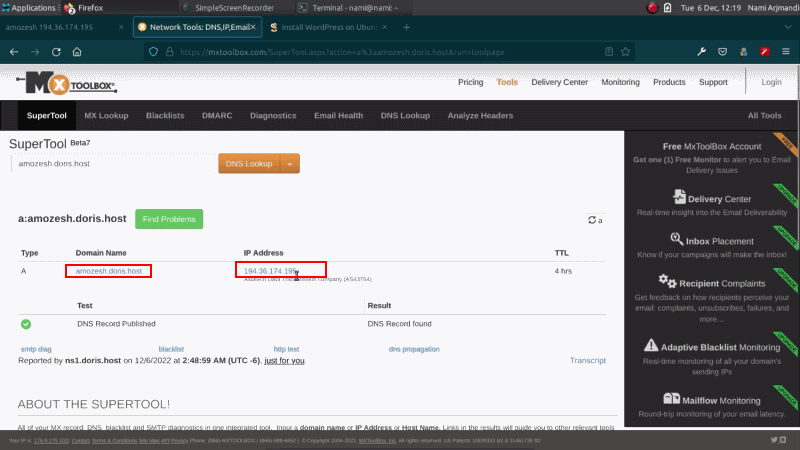
Task: Switch to Install WordPress on Ubuntu tab
Action: point(329,27)
